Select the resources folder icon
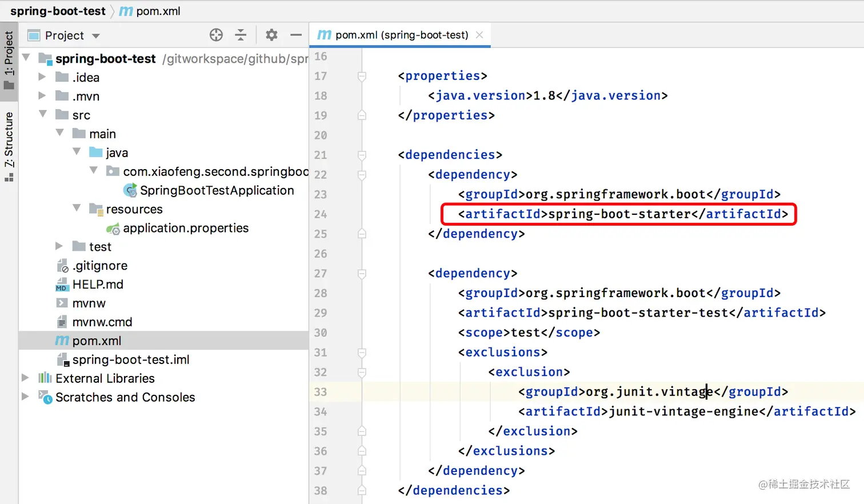 96,209
